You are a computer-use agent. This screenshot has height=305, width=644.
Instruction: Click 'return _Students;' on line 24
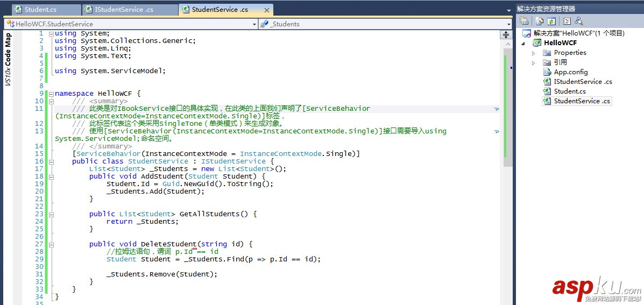point(143,222)
